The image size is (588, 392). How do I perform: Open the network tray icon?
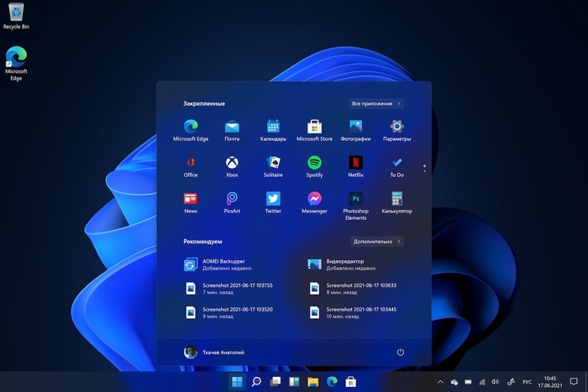point(482,382)
